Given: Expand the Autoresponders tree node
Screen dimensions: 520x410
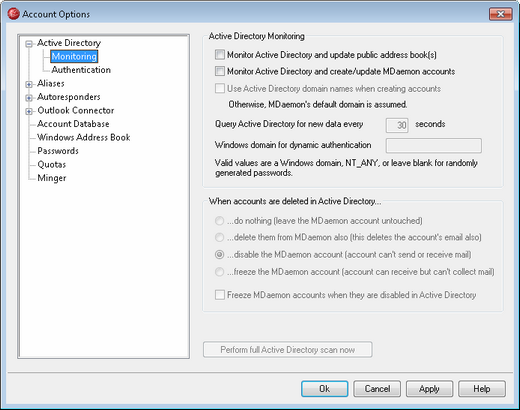Looking at the screenshot, I should tap(29, 98).
